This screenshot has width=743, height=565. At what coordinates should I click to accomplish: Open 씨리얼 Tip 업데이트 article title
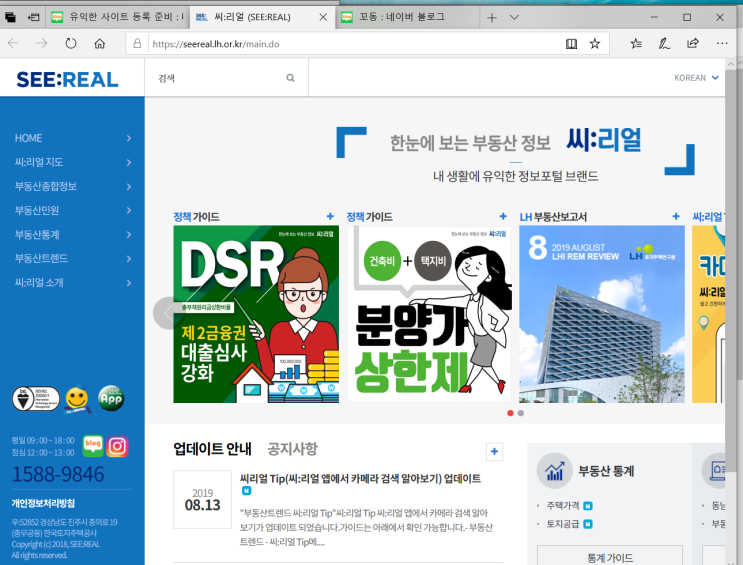pos(360,479)
